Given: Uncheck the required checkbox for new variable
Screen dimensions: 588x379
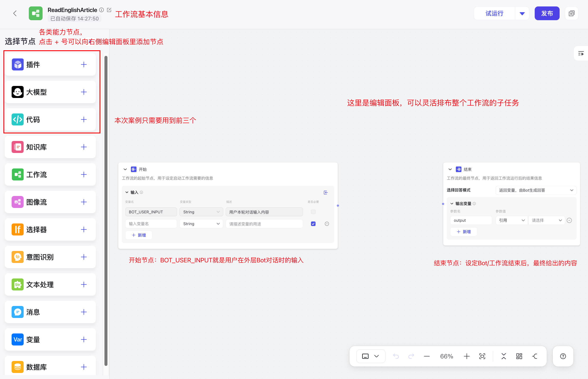Looking at the screenshot, I should click(x=313, y=224).
